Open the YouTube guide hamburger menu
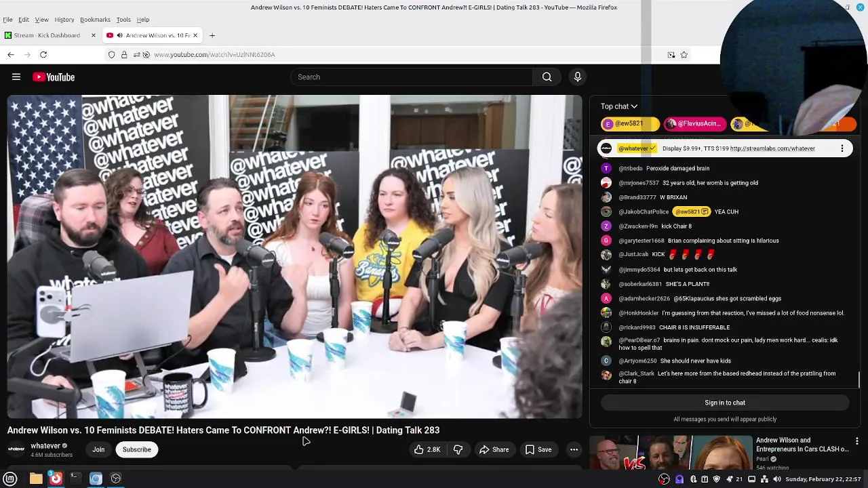This screenshot has height=488, width=868. tap(16, 77)
